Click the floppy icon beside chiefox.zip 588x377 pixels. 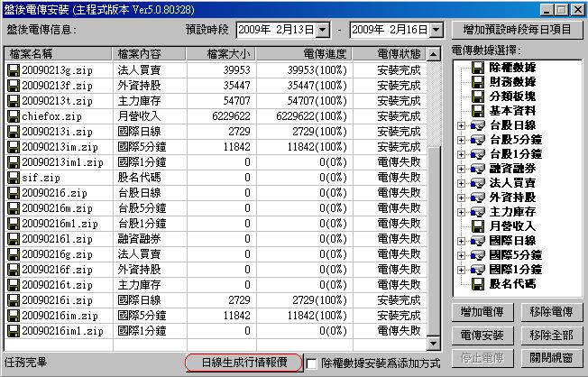pyautogui.click(x=14, y=116)
